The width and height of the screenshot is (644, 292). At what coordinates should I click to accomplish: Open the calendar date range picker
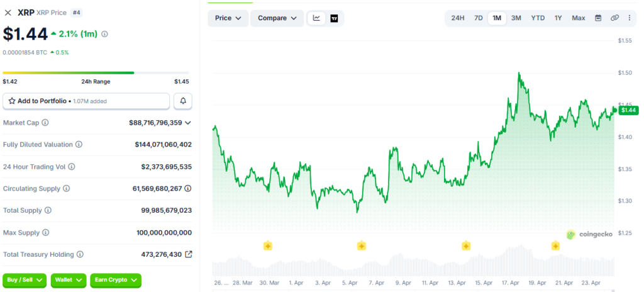click(598, 18)
